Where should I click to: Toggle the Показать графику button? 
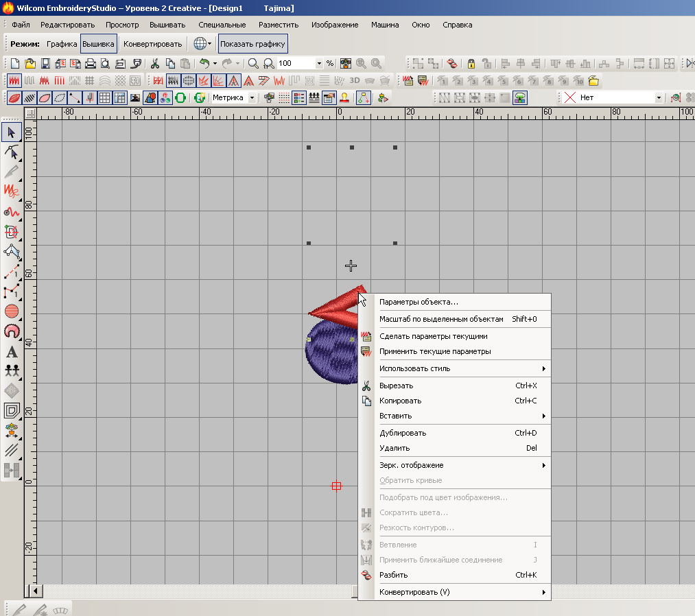252,44
